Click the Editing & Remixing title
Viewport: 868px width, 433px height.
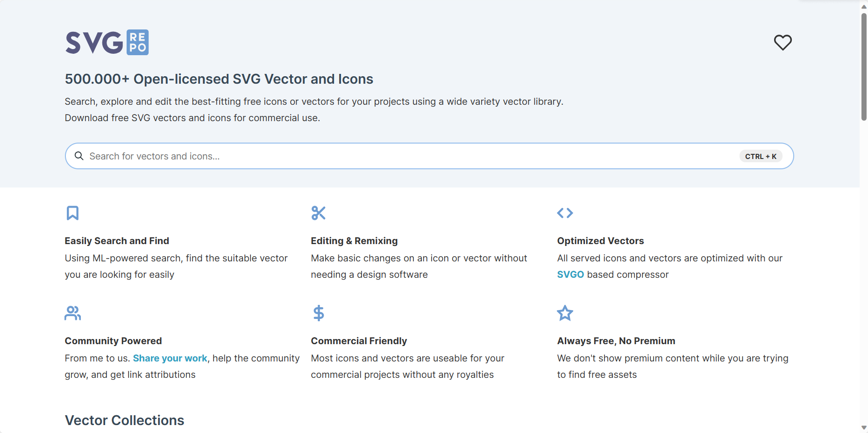[x=354, y=241]
